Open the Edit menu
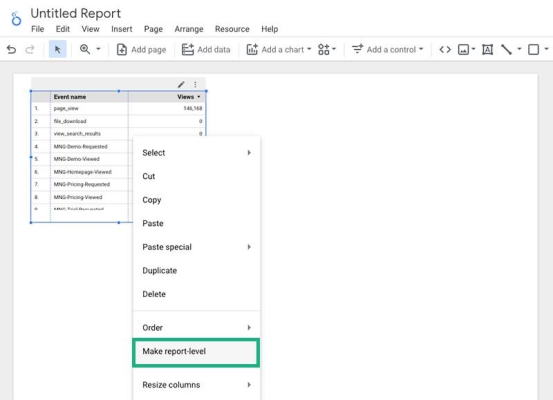This screenshot has width=553, height=400. click(x=62, y=29)
